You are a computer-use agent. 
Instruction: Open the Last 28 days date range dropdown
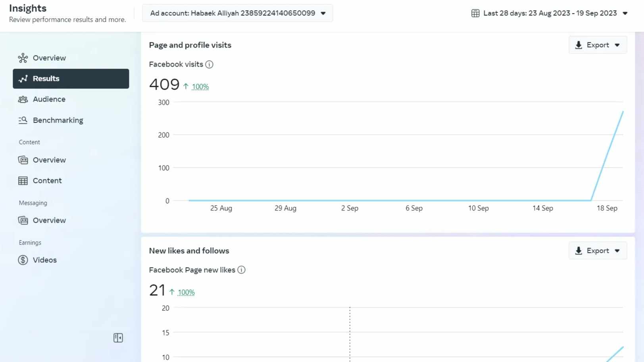(x=550, y=13)
